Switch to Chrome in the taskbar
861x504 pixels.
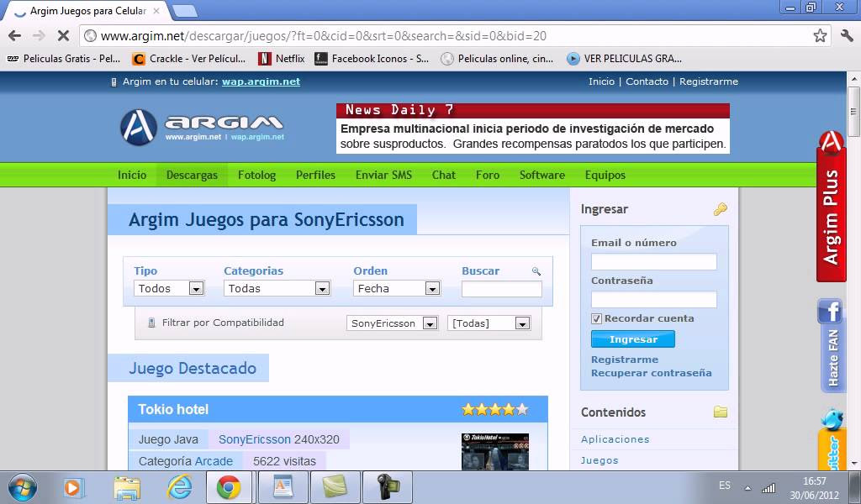(x=229, y=487)
